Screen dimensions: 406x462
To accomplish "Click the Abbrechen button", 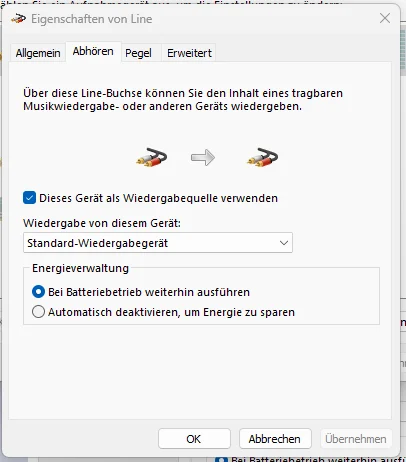I will coord(275,439).
